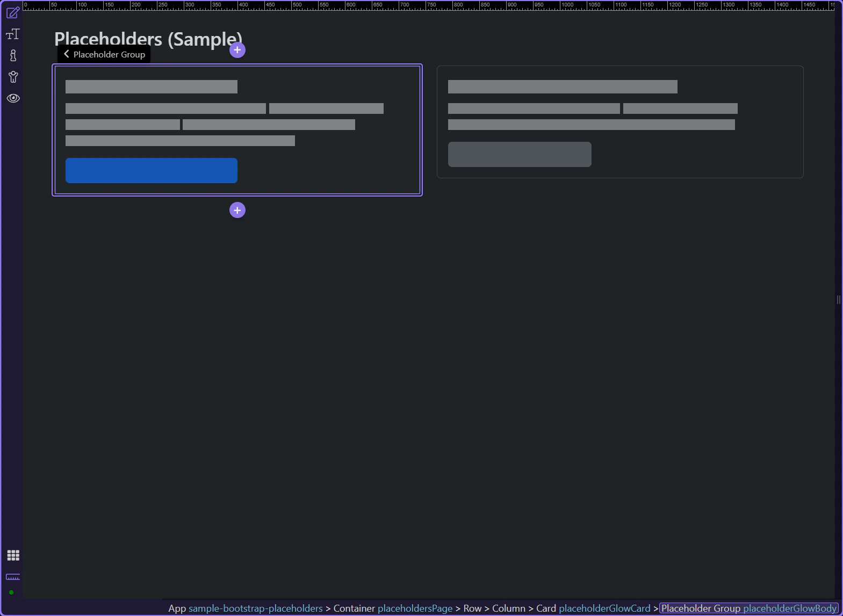Click the blue placeholder button in first card

click(152, 170)
